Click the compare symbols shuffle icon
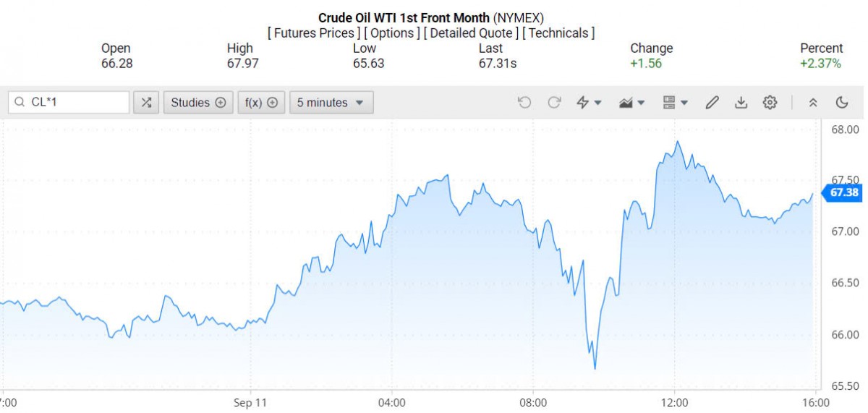 tap(145, 103)
